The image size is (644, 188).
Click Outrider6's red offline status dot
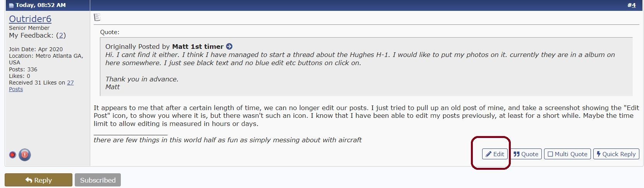pos(12,155)
